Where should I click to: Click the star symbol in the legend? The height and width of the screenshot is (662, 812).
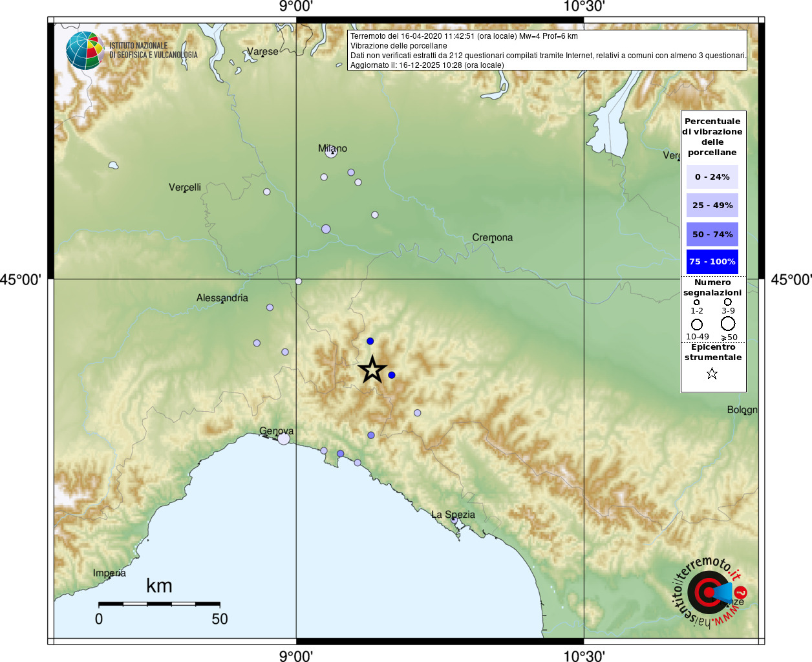click(x=712, y=374)
